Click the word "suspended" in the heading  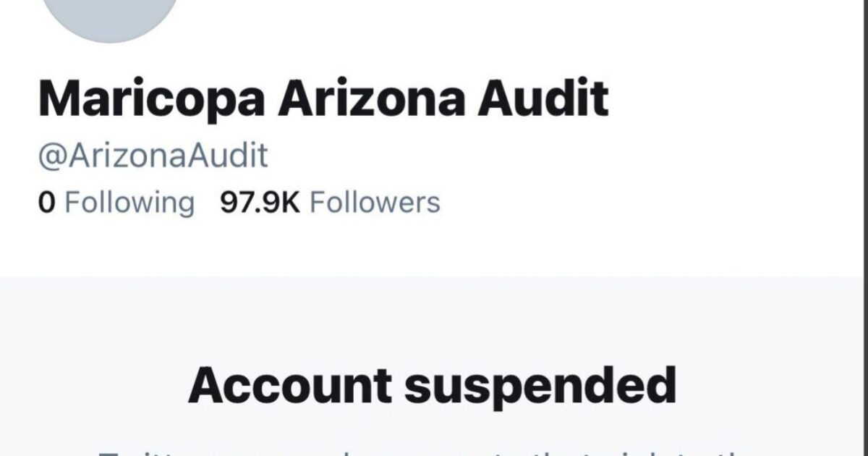(x=540, y=387)
